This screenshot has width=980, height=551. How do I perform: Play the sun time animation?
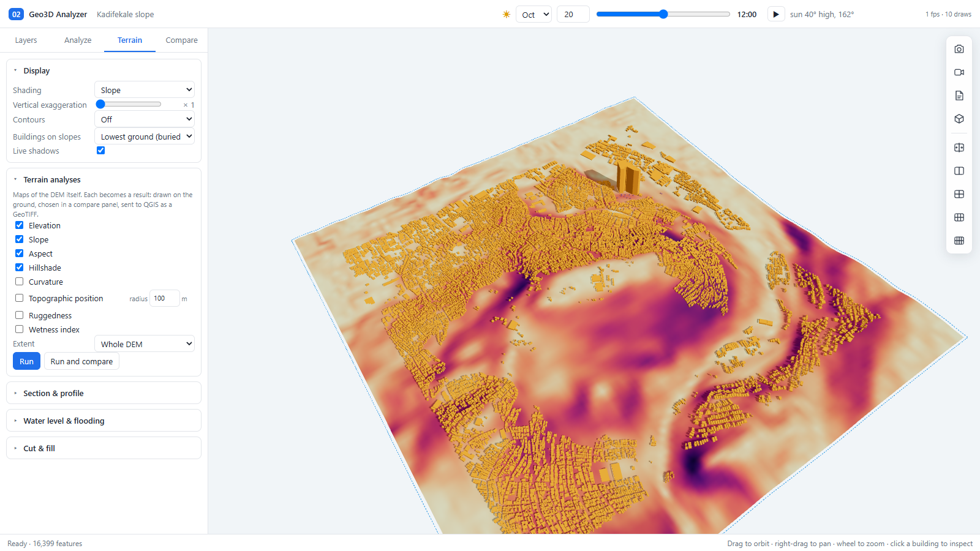[776, 14]
